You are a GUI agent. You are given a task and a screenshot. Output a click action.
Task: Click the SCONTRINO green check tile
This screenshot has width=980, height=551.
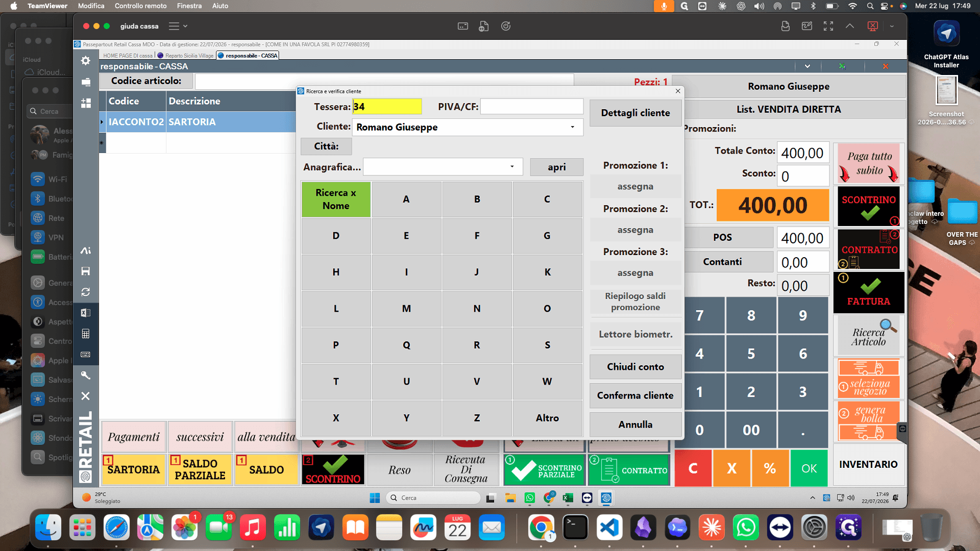click(869, 206)
